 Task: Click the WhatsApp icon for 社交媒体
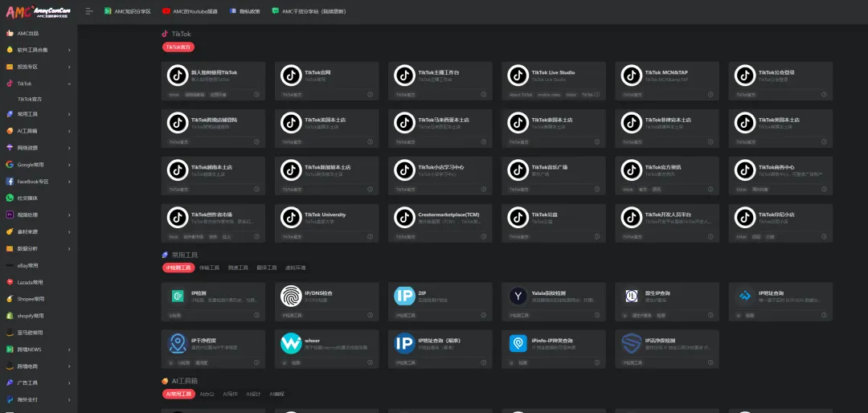click(x=10, y=198)
